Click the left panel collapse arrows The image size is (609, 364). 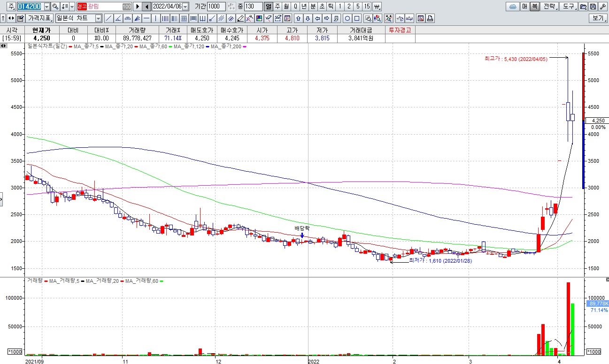(3, 45)
